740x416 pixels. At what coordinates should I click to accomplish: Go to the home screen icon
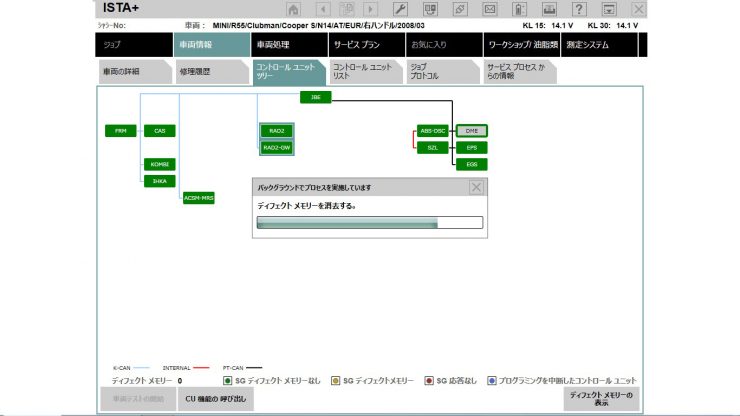[293, 9]
